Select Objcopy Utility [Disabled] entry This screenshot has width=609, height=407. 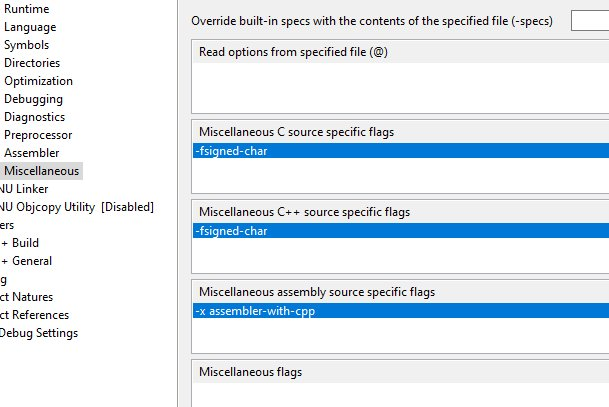(x=77, y=207)
